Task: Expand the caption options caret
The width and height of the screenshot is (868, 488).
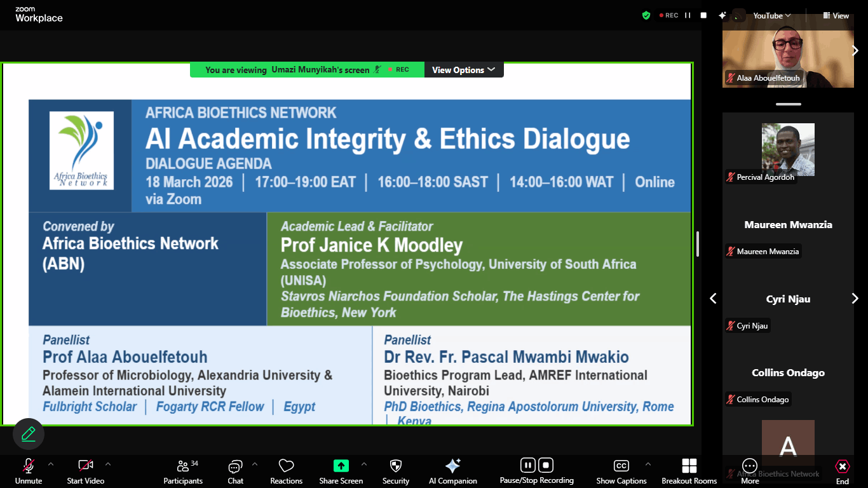Action: tap(648, 464)
